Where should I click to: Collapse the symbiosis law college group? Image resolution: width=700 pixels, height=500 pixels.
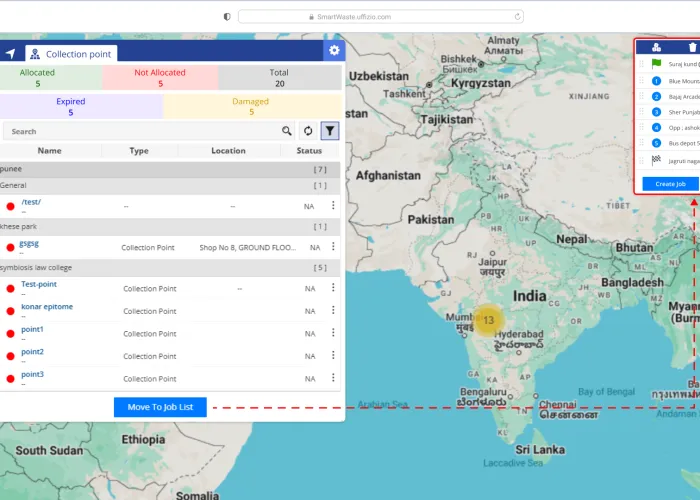[x=170, y=268]
